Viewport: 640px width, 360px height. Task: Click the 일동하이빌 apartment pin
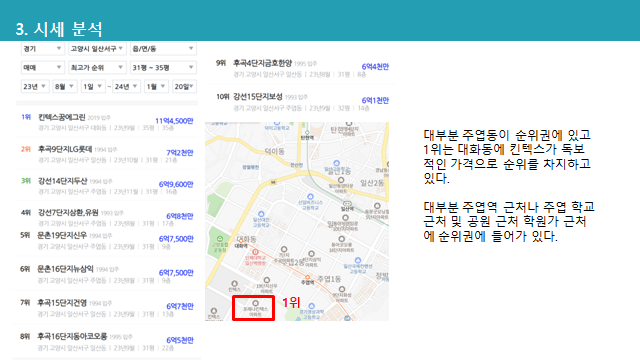pyautogui.click(x=345, y=218)
